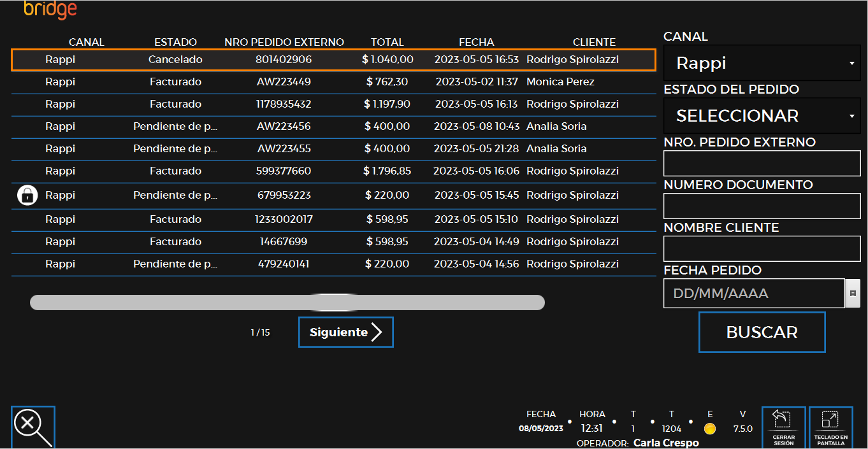This screenshot has width=868, height=449.
Task: Click the Cancelado status cell
Action: 176,59
